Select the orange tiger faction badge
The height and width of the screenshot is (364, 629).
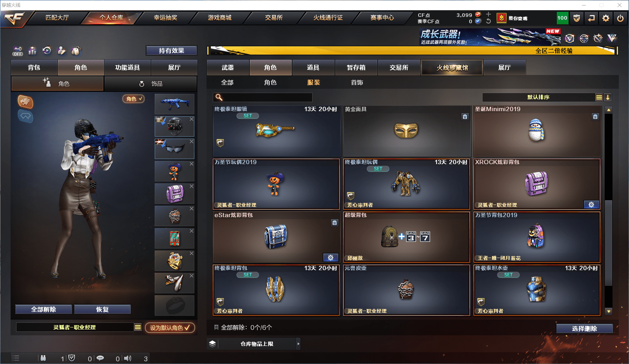25,102
